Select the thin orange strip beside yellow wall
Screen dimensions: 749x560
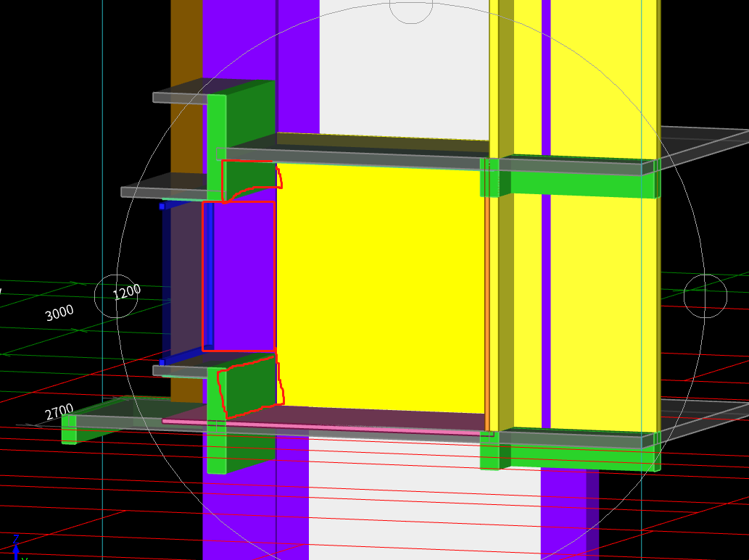coord(487,313)
